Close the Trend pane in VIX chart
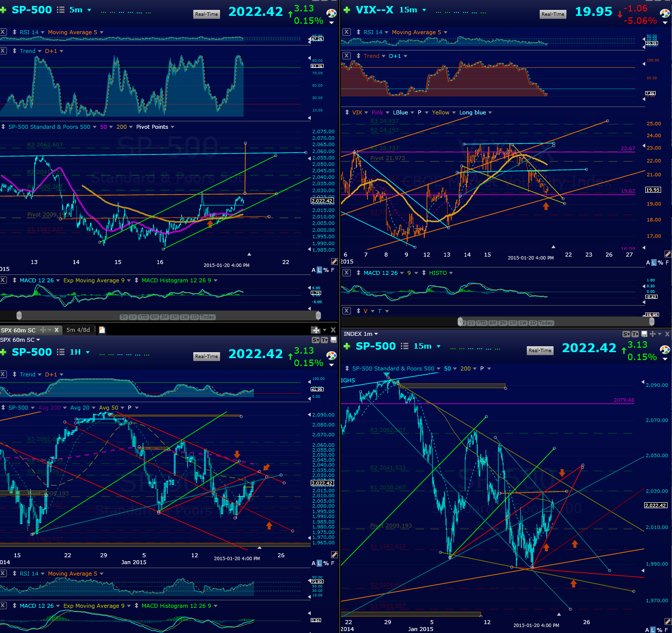 pos(346,56)
